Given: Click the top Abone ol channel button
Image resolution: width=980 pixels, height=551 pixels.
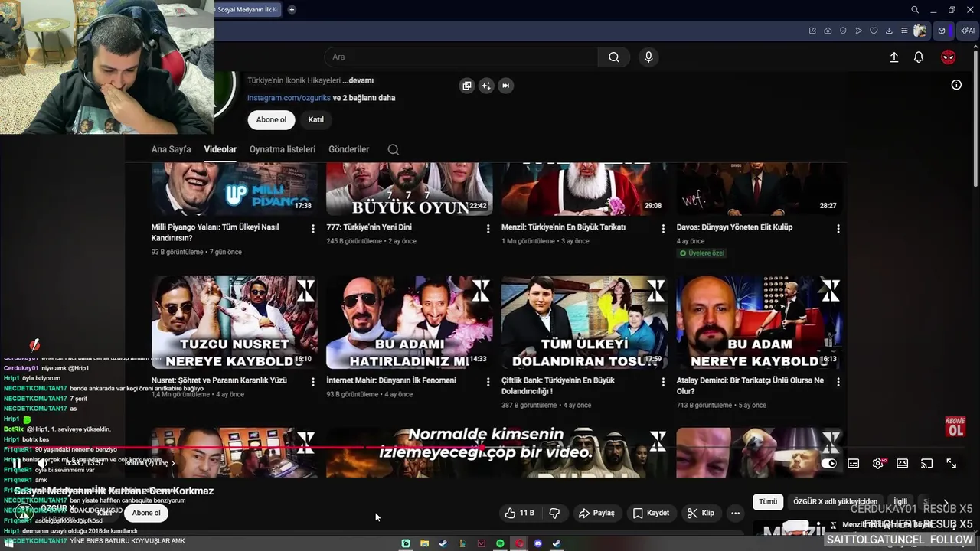Looking at the screenshot, I should tap(271, 119).
